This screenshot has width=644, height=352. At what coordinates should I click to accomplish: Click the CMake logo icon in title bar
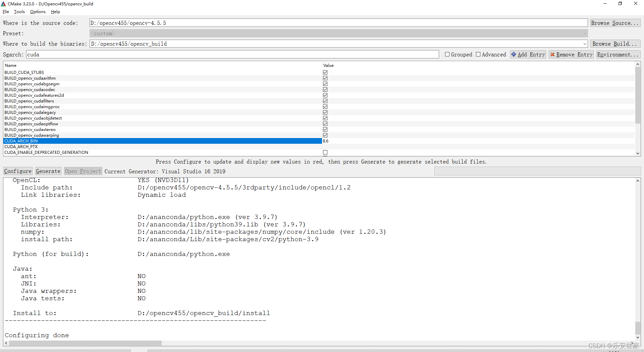[x=3, y=4]
